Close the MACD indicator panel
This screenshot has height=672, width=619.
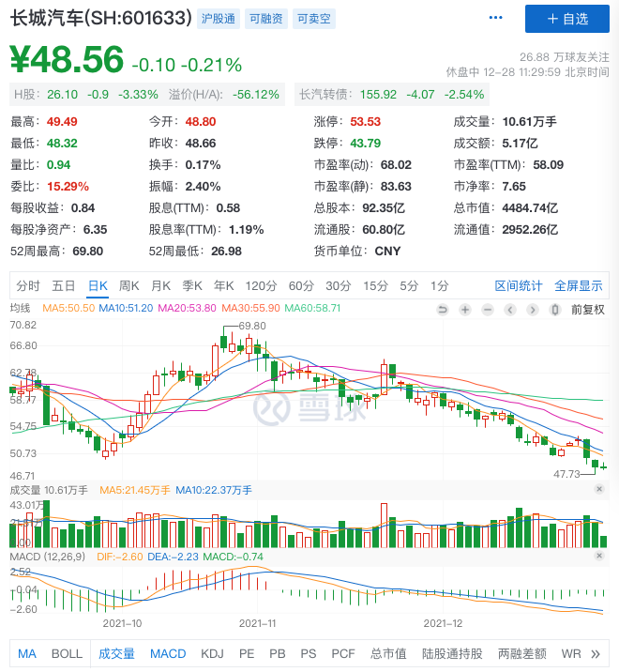point(599,556)
